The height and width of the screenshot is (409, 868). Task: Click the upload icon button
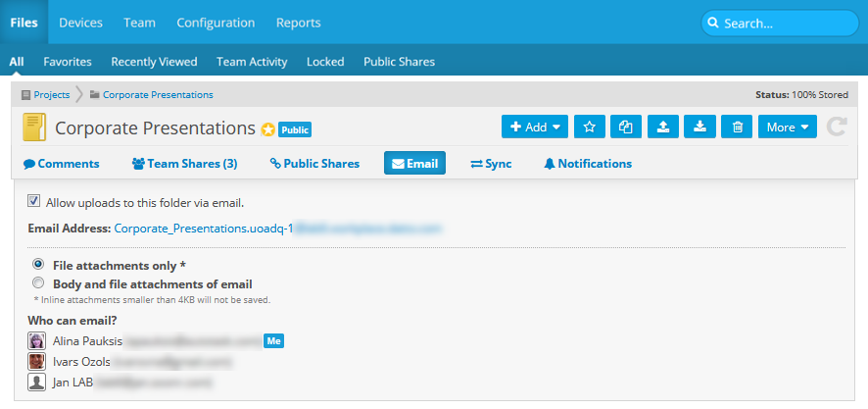click(x=662, y=127)
